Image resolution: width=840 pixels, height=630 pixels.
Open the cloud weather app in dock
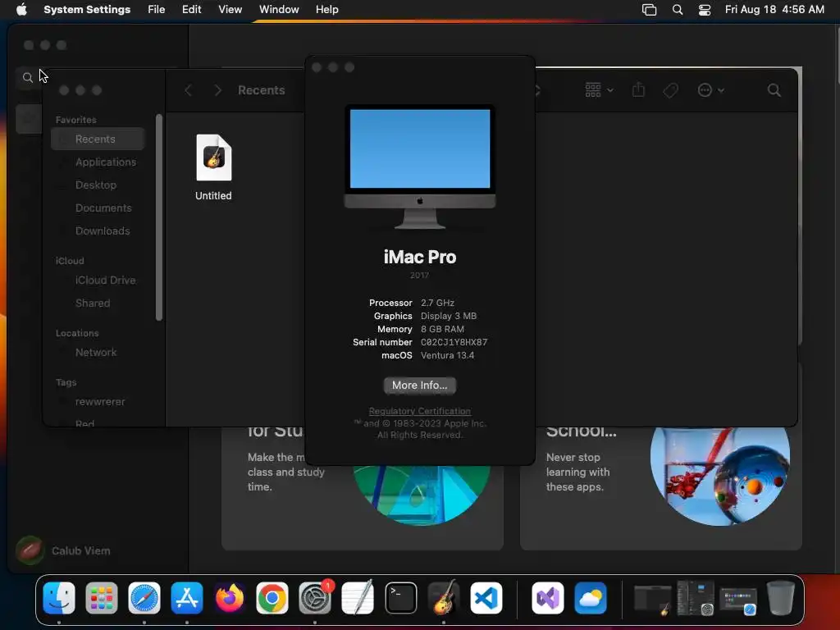tap(591, 598)
